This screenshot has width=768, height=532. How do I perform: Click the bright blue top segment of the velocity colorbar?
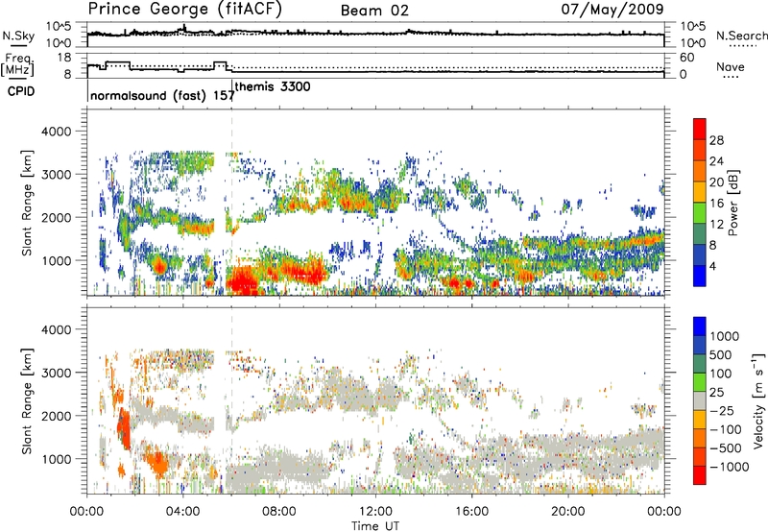700,326
